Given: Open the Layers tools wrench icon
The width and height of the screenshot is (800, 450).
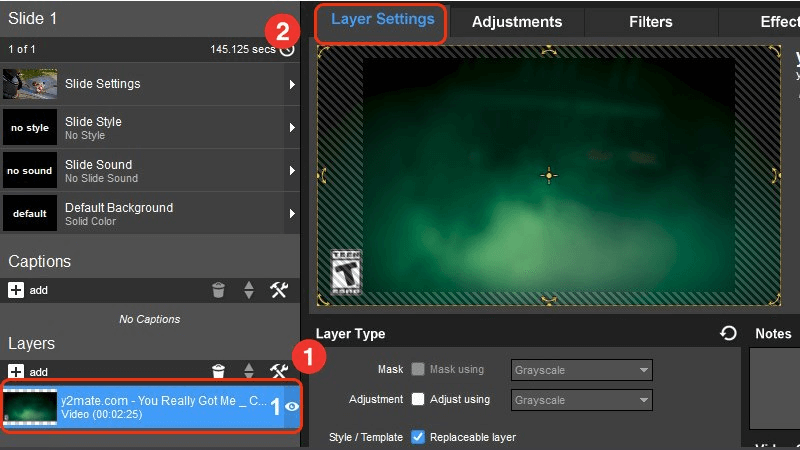Looking at the screenshot, I should (x=279, y=372).
